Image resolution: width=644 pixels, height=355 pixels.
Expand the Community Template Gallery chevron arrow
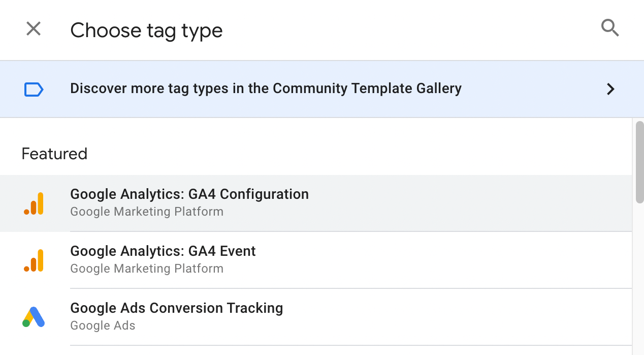pyautogui.click(x=610, y=90)
